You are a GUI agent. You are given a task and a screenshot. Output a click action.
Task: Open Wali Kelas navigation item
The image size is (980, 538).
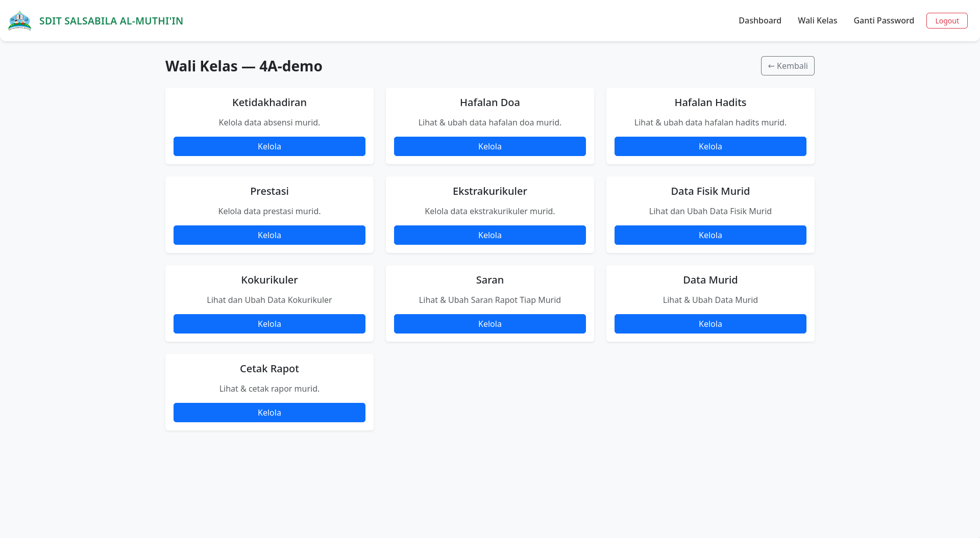pos(817,20)
